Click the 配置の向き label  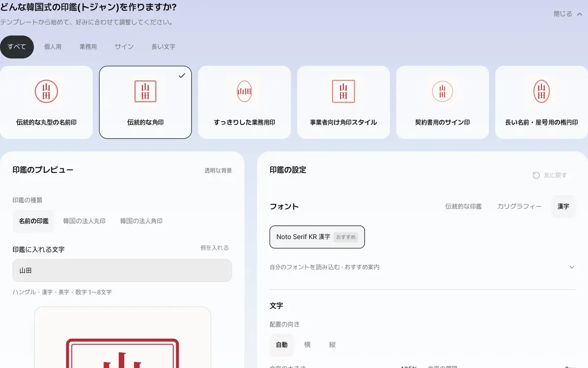(285, 324)
